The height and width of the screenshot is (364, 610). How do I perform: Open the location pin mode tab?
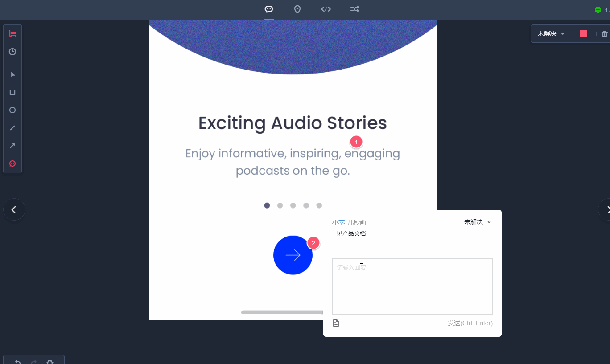[297, 9]
